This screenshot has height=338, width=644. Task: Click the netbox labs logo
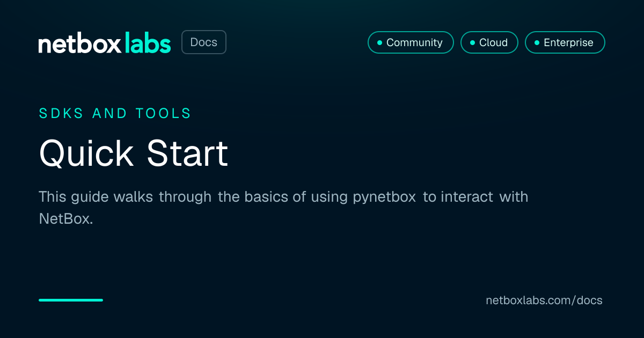[105, 43]
